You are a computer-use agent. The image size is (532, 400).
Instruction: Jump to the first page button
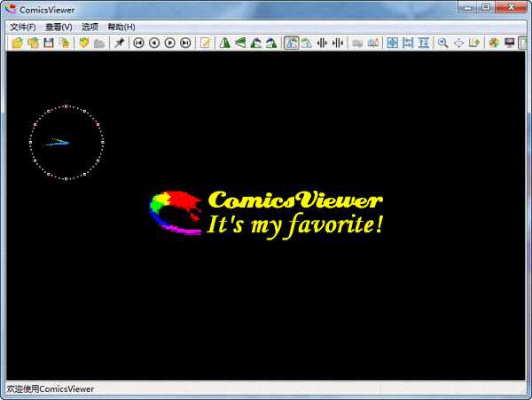[x=138, y=43]
